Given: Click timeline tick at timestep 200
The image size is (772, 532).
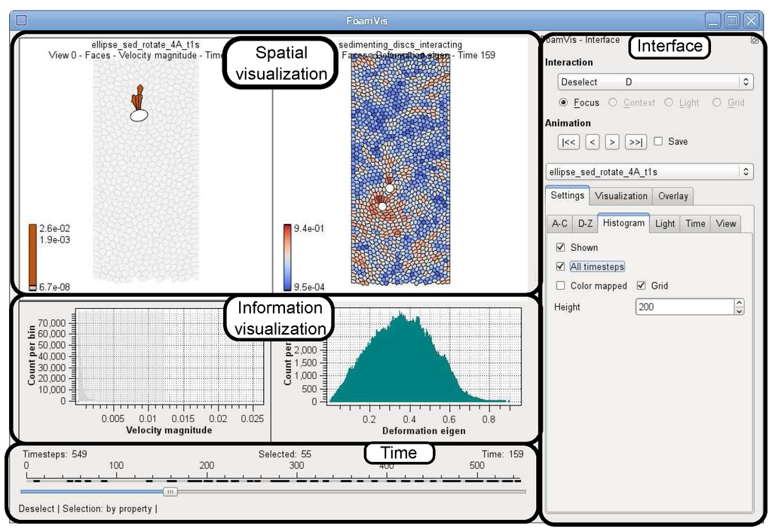Looking at the screenshot, I should (x=207, y=475).
